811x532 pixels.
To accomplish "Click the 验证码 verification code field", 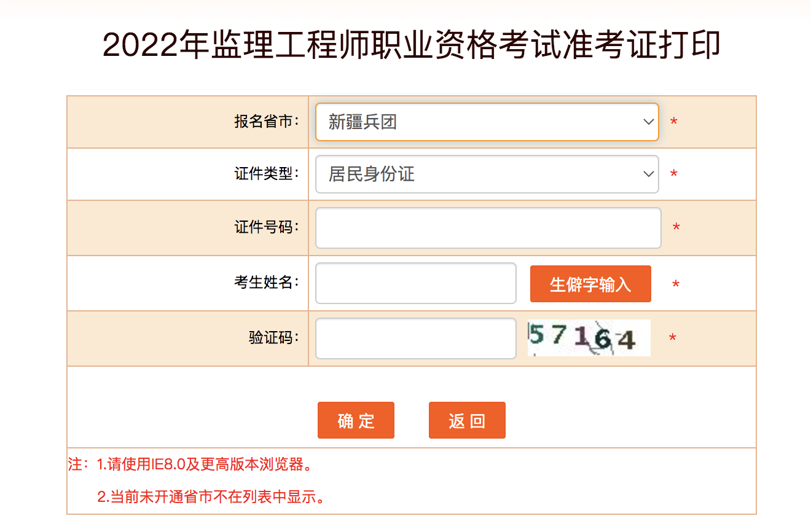I will tap(415, 338).
